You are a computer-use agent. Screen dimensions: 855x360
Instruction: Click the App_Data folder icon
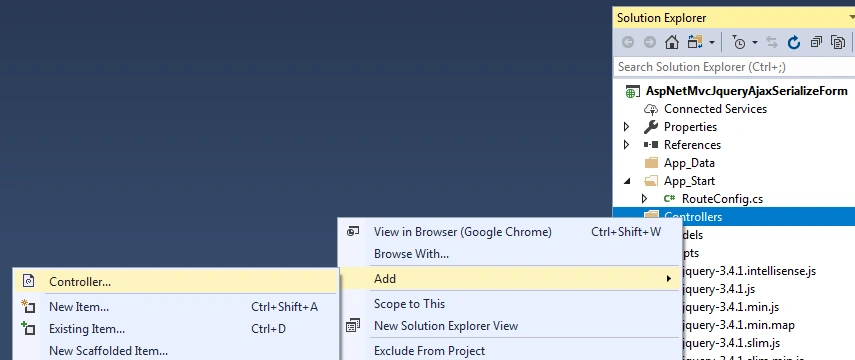click(651, 163)
